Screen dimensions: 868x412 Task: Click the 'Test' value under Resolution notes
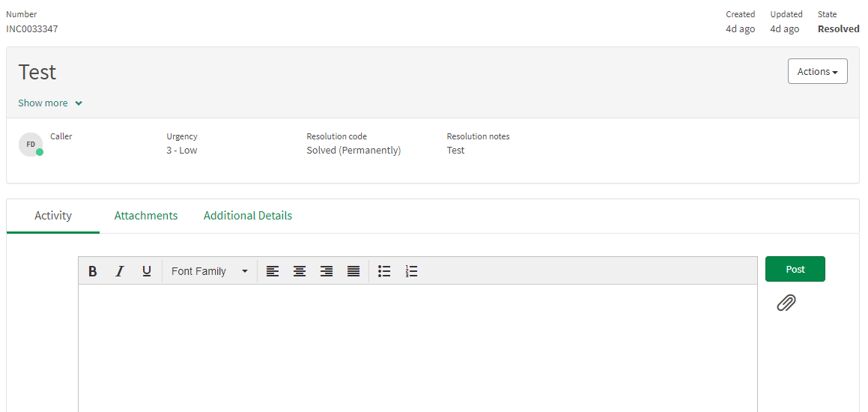(455, 150)
